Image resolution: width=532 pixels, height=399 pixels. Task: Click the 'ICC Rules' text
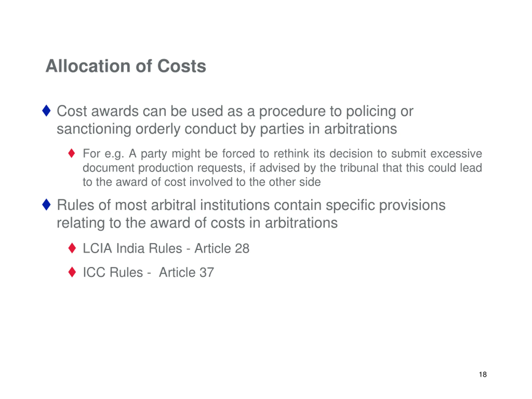click(113, 272)
